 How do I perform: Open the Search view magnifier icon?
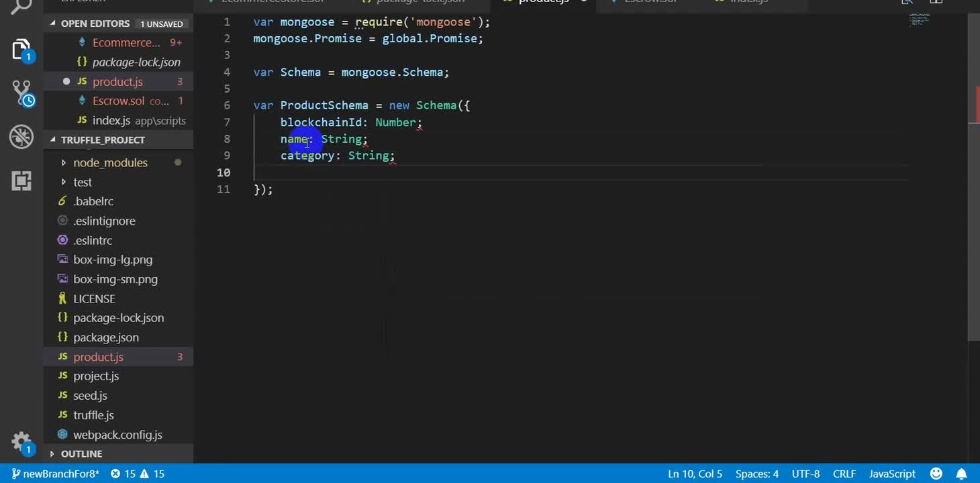21,7
